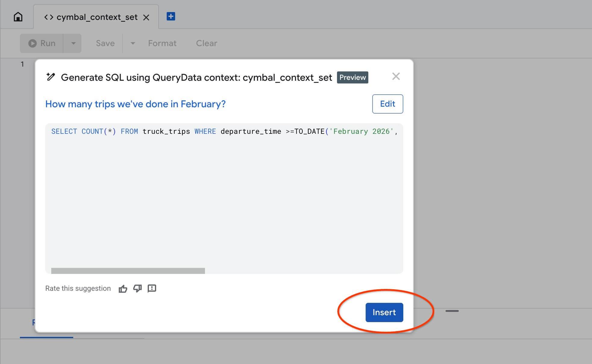The height and width of the screenshot is (364, 592).
Task: Click Clear in the toolbar
Action: (x=206, y=43)
